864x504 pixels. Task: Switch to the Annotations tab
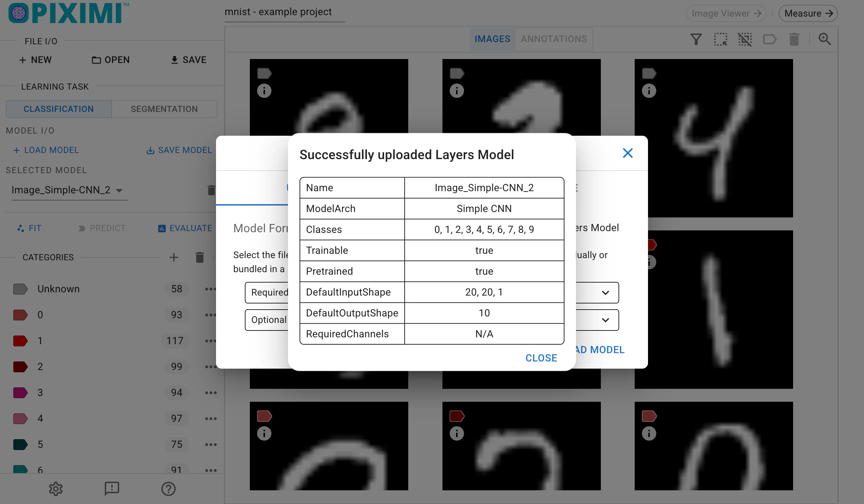(554, 39)
